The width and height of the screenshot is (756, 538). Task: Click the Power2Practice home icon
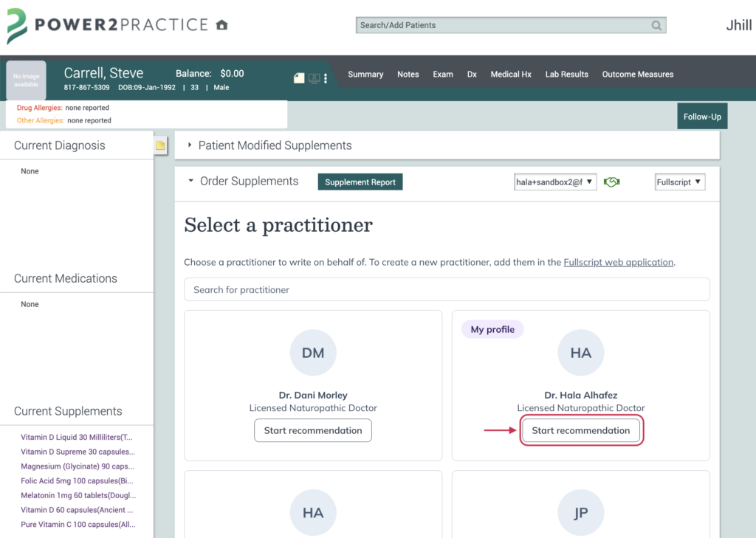pos(221,24)
